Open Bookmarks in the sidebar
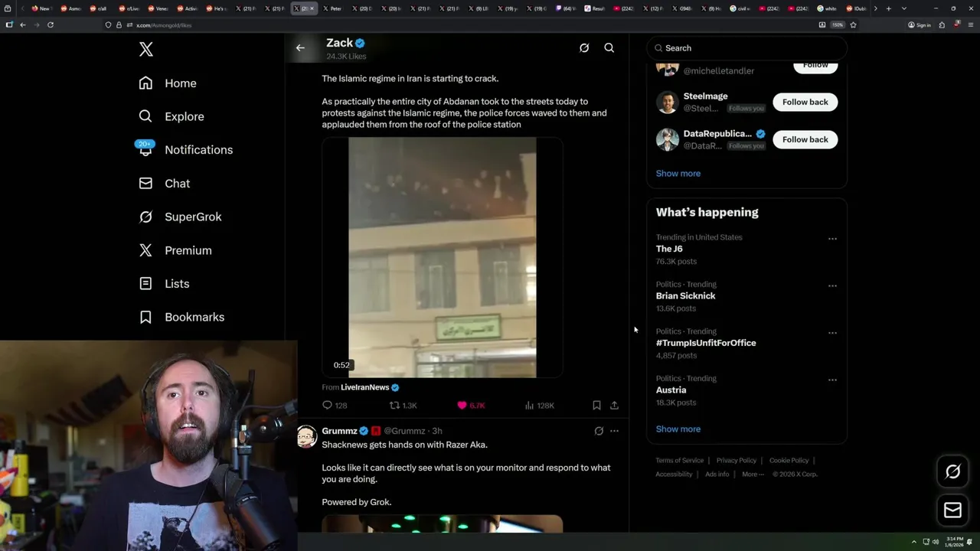This screenshot has height=551, width=980. tap(181, 317)
